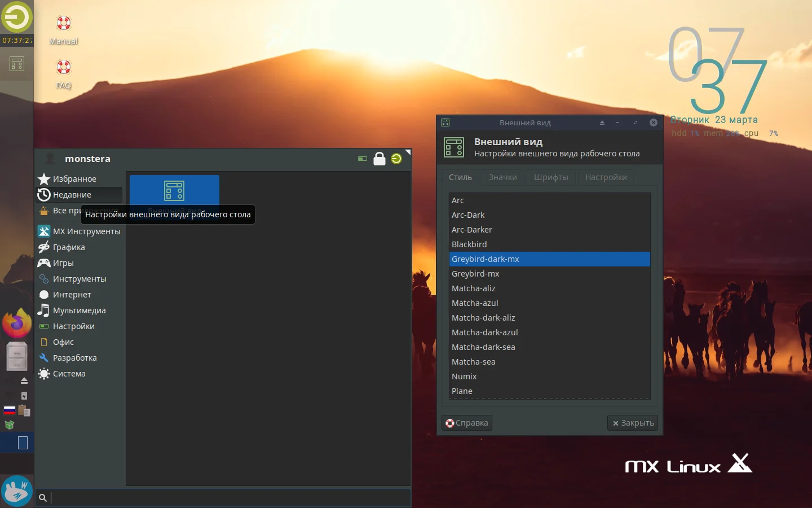
Task: Select the Greybird-mx theme
Action: pyautogui.click(x=475, y=274)
